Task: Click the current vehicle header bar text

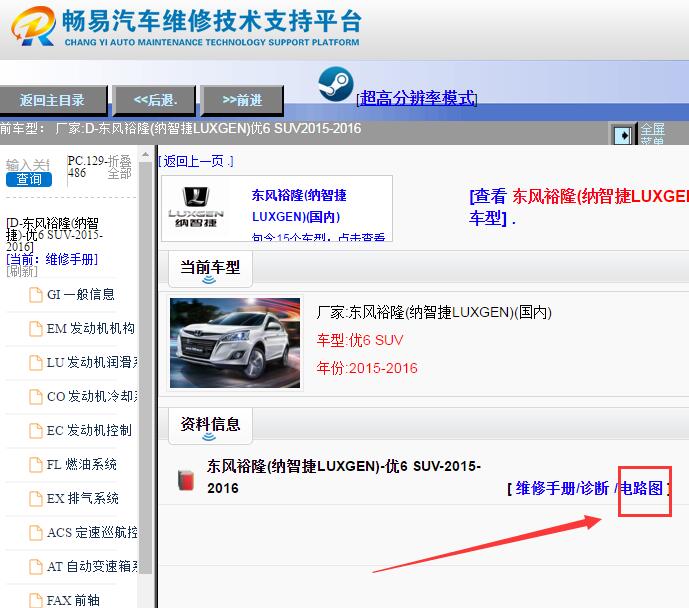Action: pos(180,129)
